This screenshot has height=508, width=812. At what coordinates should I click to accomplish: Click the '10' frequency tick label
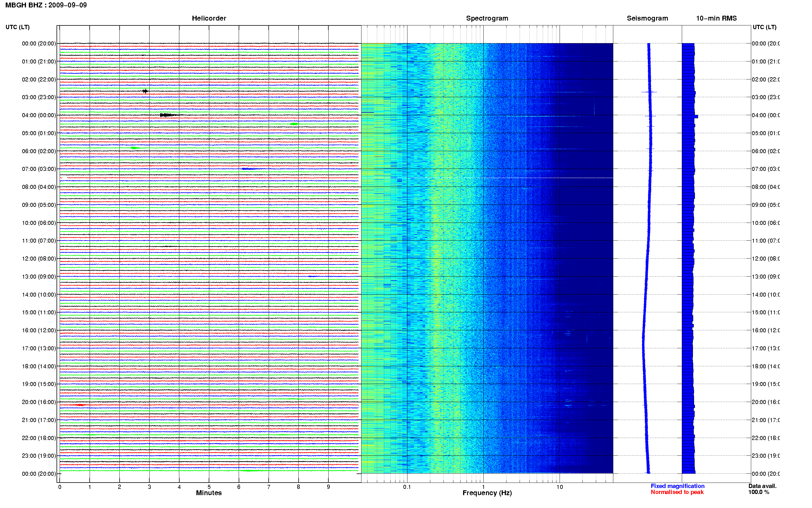pos(560,487)
